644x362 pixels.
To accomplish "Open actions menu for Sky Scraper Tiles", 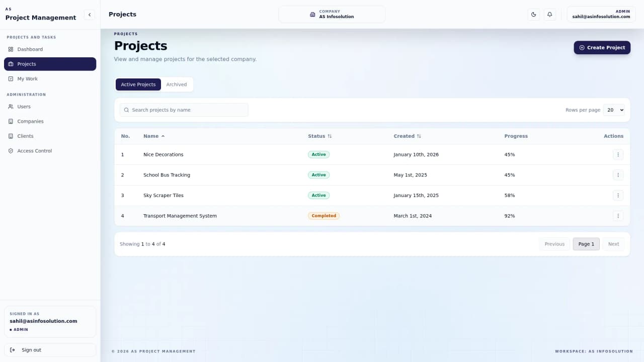I will tap(618, 195).
